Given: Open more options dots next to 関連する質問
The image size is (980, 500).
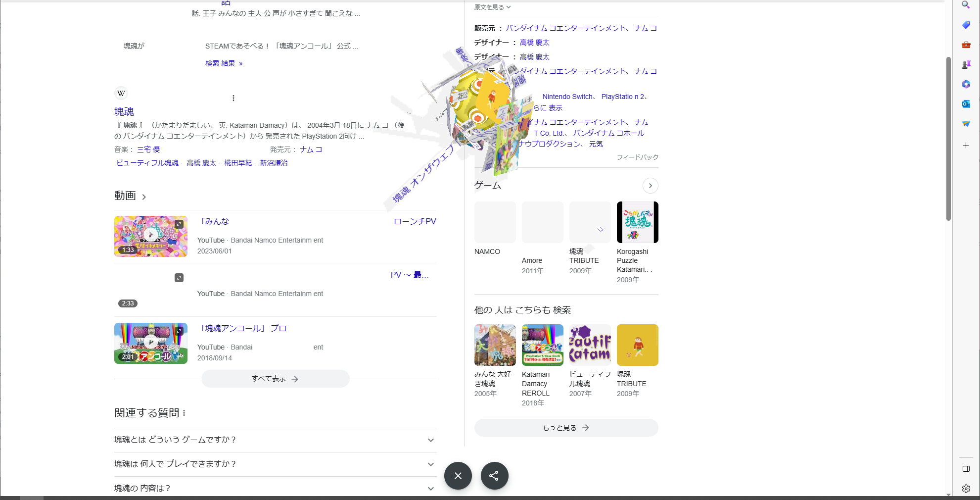Looking at the screenshot, I should 184,413.
